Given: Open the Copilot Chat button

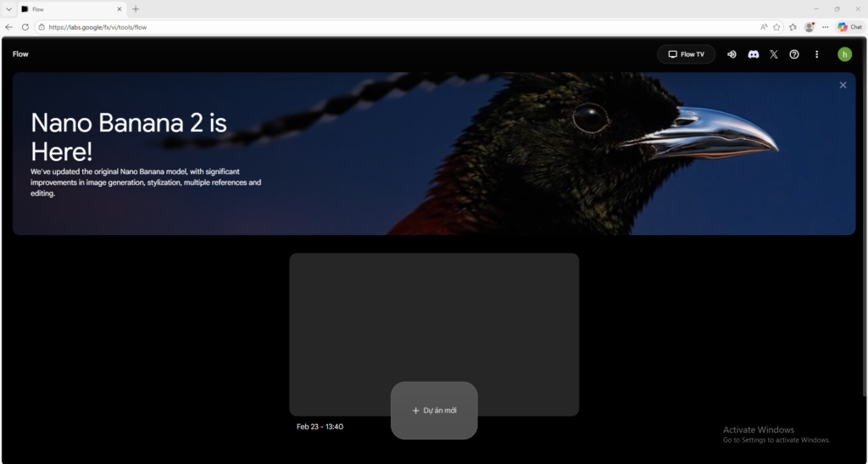Looking at the screenshot, I should click(x=849, y=27).
